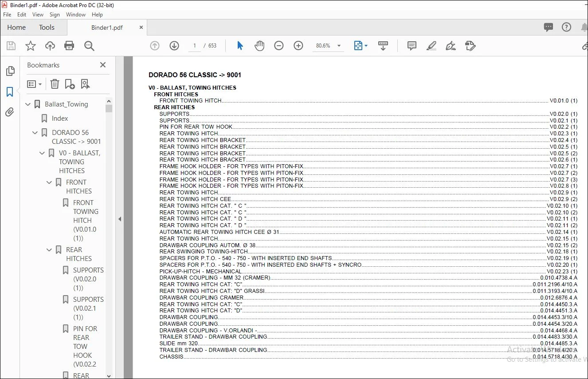Zoom out with the minus circle
This screenshot has width=588, height=379.
tap(279, 46)
